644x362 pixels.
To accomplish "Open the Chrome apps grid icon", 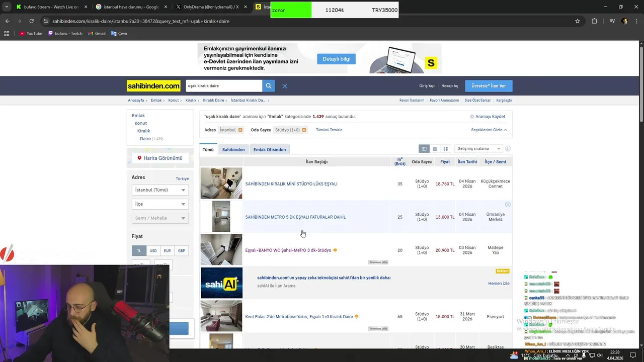I will (7, 34).
